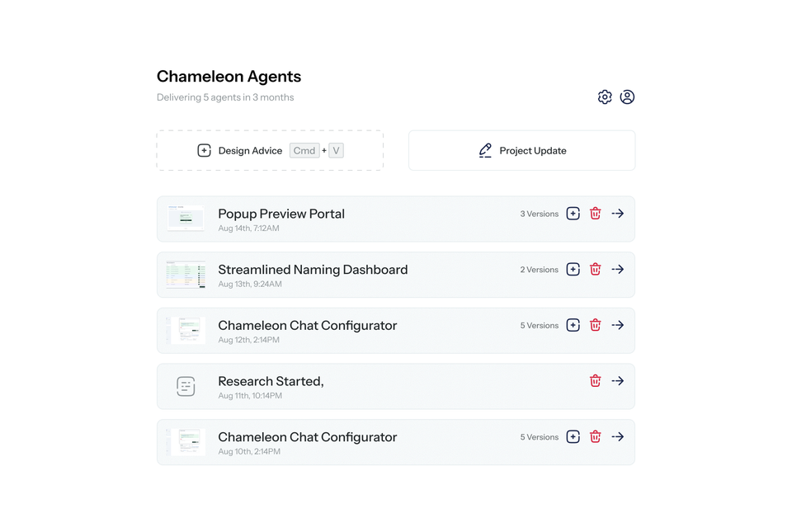Add version to Popup Preview Portal
This screenshot has height=532, width=792.
(573, 214)
